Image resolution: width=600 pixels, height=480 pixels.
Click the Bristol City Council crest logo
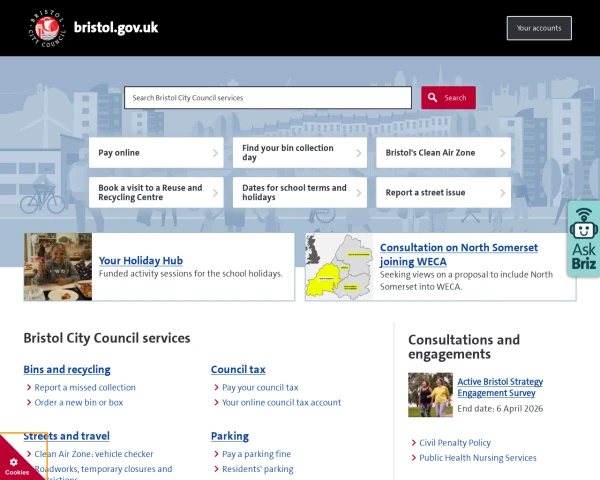tap(47, 28)
